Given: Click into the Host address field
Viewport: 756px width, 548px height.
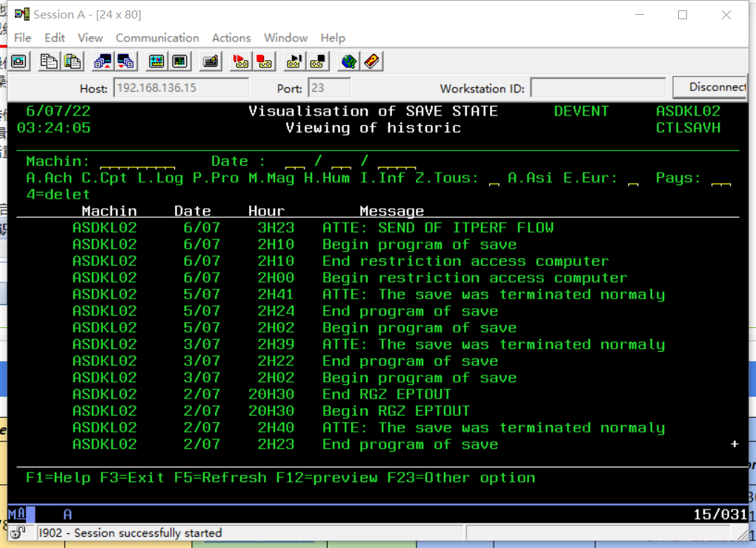Looking at the screenshot, I should [x=182, y=87].
